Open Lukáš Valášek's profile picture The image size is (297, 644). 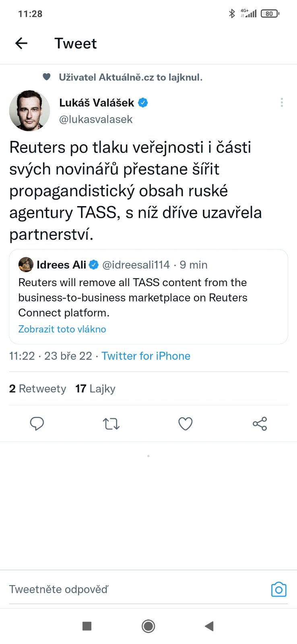coord(29,111)
